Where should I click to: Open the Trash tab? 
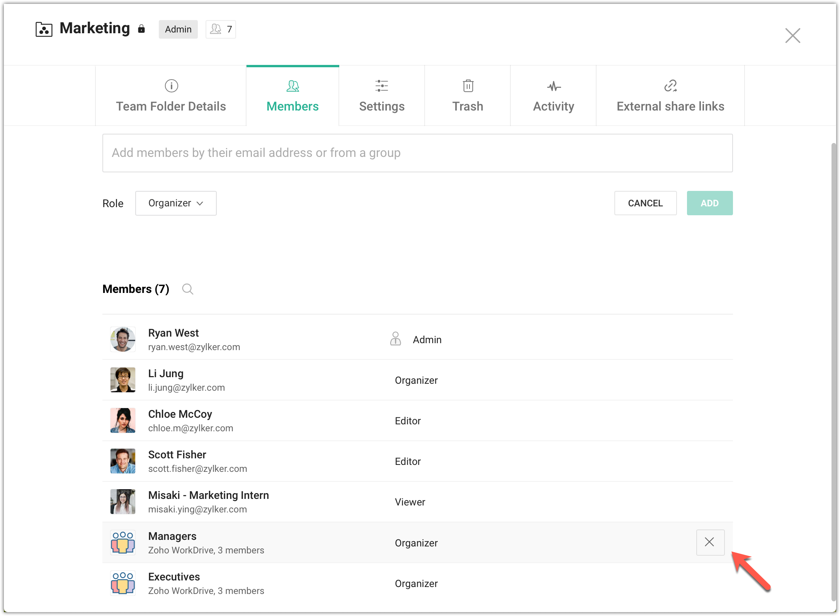468,96
